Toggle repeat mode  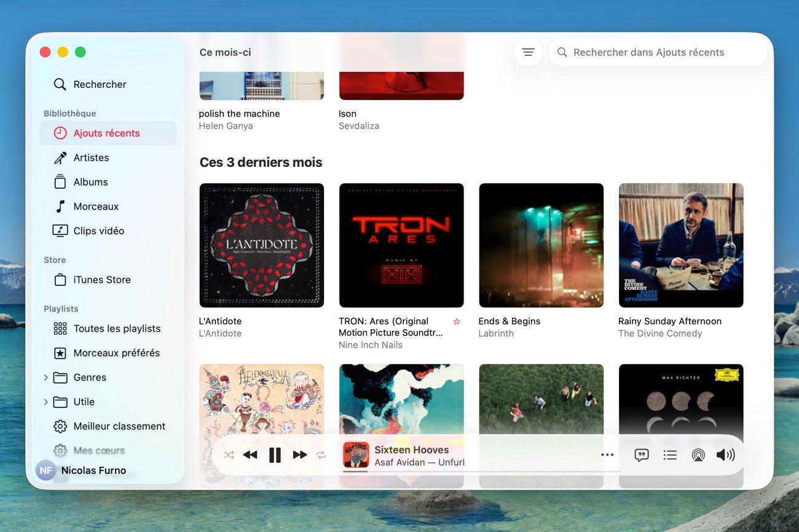click(321, 455)
